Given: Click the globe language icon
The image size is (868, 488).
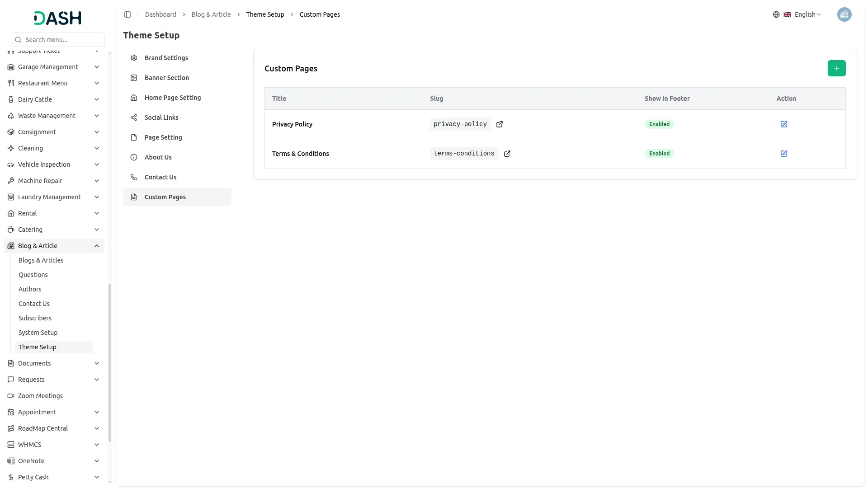Looking at the screenshot, I should [x=776, y=14].
